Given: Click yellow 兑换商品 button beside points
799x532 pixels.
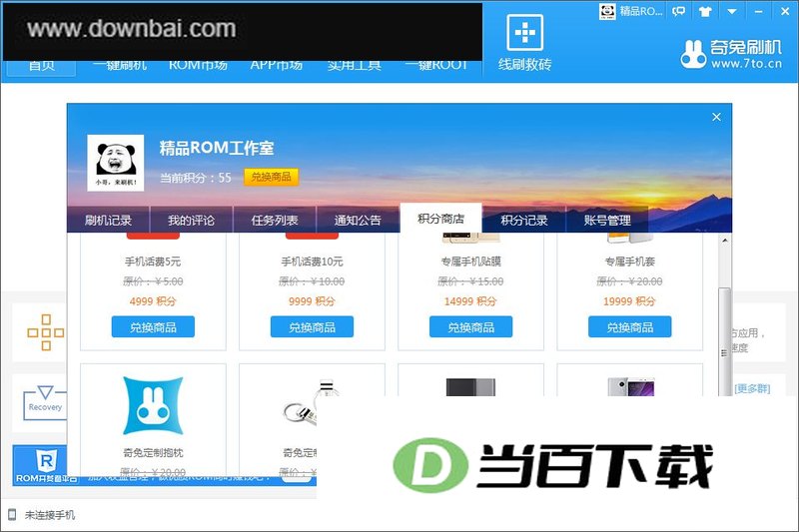Looking at the screenshot, I should coord(271,177).
